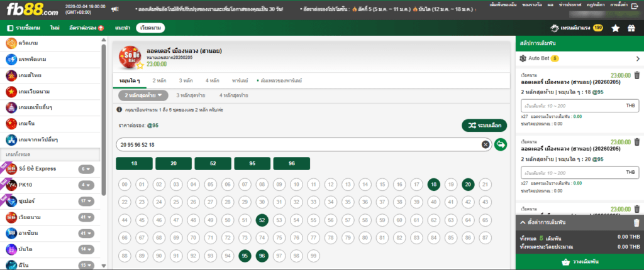
Task: Click the PK10 game icon
Action: click(x=11, y=185)
